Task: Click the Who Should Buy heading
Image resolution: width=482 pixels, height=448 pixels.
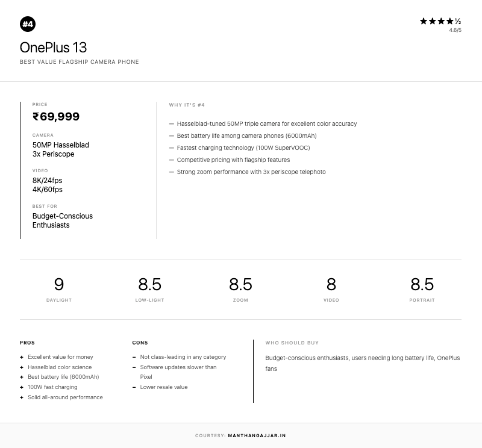Action: (x=292, y=343)
